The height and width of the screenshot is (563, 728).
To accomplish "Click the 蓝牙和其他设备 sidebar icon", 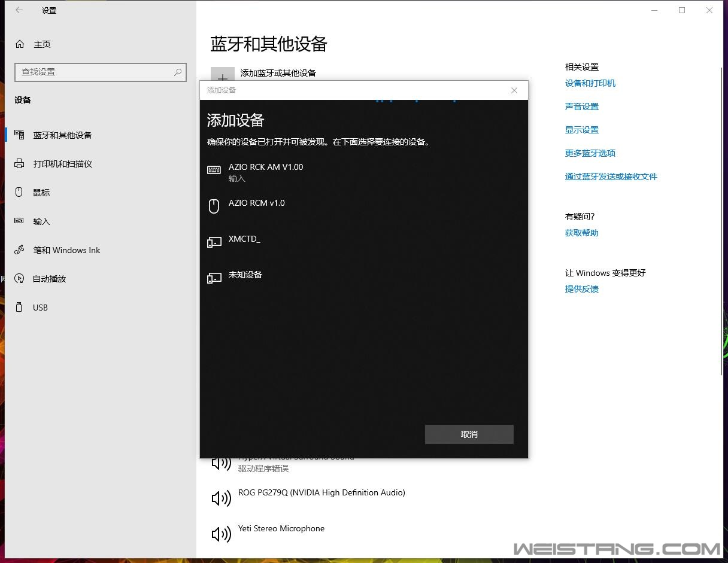I will pos(19,135).
